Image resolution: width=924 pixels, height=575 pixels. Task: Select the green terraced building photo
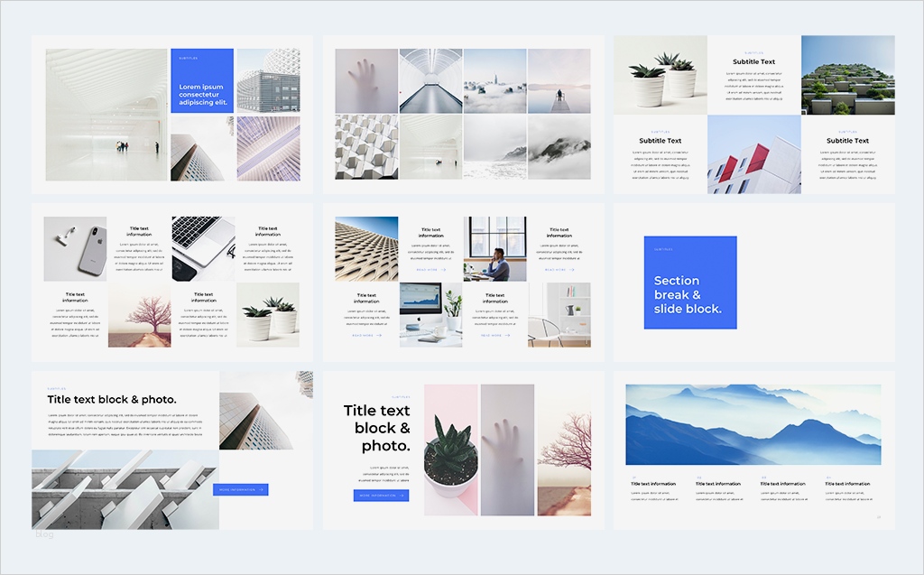(x=848, y=75)
